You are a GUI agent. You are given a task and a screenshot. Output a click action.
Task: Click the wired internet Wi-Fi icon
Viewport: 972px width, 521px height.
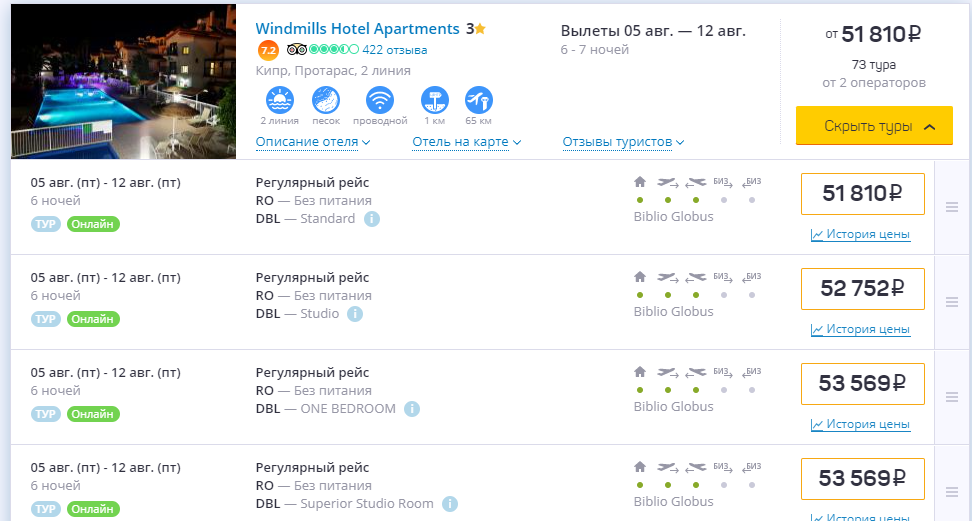coord(380,100)
